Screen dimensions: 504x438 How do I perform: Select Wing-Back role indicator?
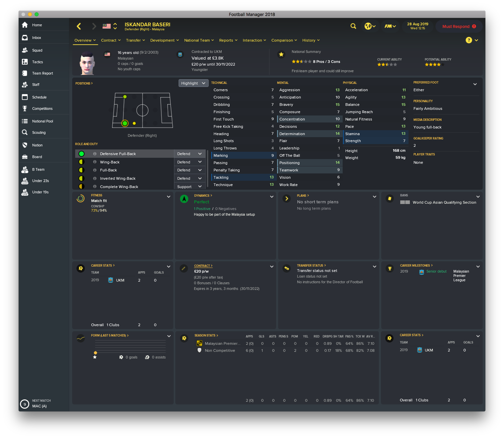(82, 162)
